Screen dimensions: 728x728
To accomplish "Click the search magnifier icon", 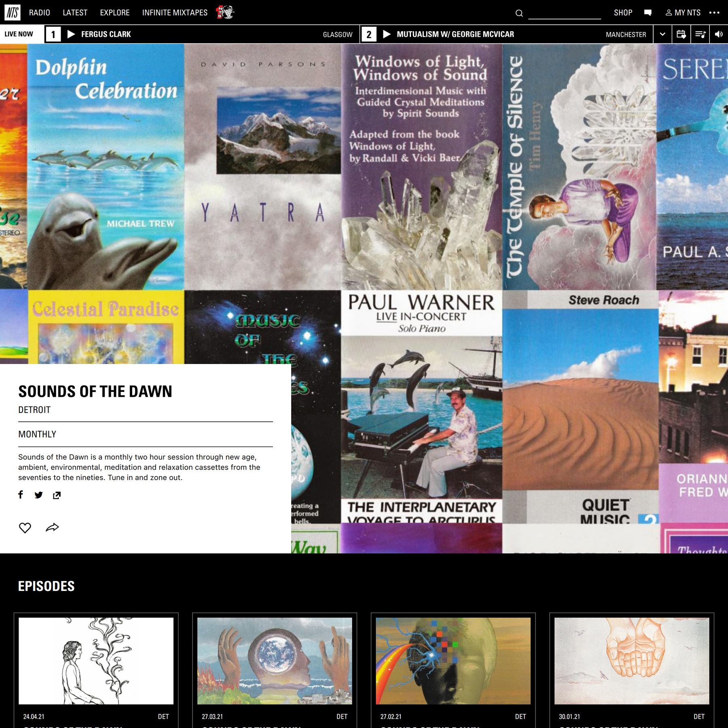I will coord(519,13).
